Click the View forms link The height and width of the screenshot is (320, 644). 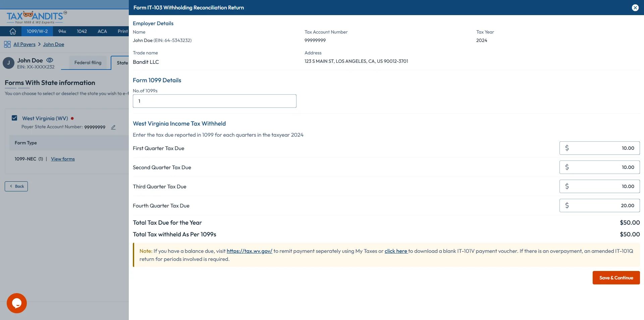(63, 159)
